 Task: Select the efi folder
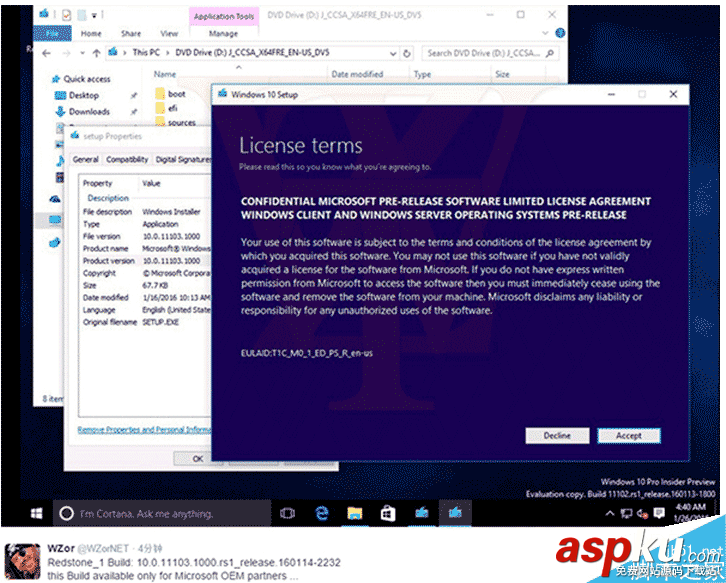pos(167,108)
